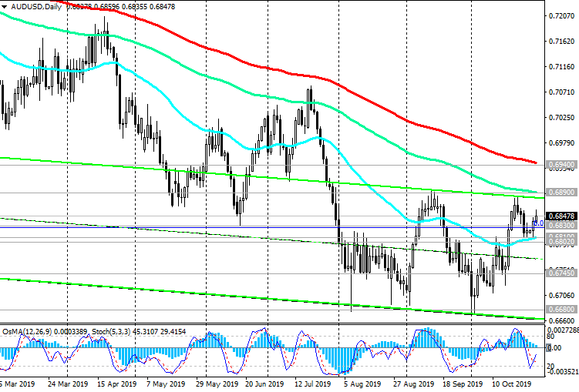This screenshot has height=392, width=579.
Task: Click the OsMA value 0.0003389 in indicator header
Action: click(71, 332)
